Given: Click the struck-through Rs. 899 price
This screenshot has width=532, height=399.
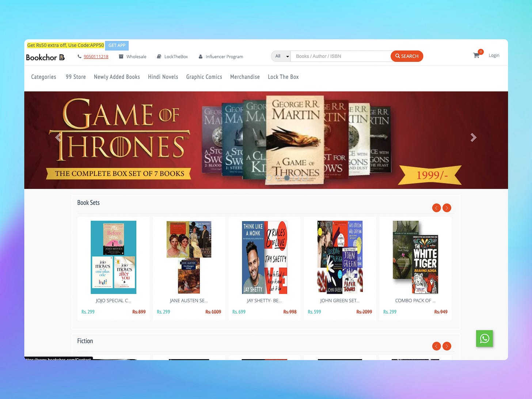Looking at the screenshot, I should [139, 312].
